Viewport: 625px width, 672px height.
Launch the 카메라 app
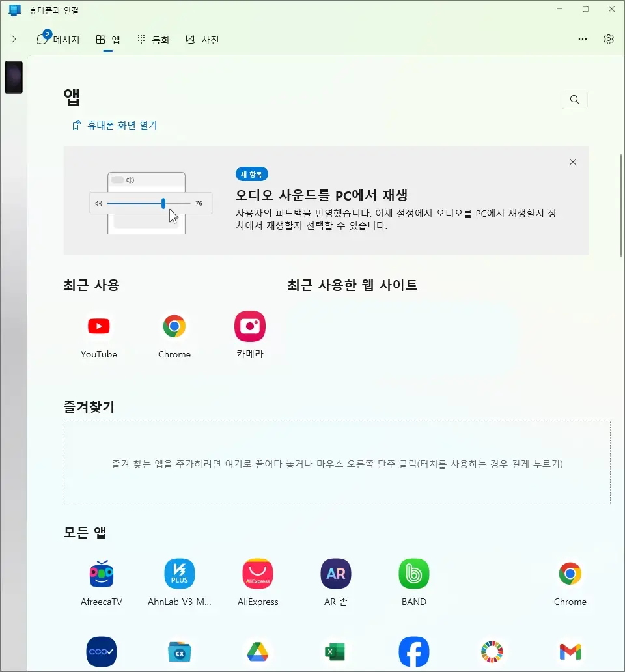[x=249, y=326]
